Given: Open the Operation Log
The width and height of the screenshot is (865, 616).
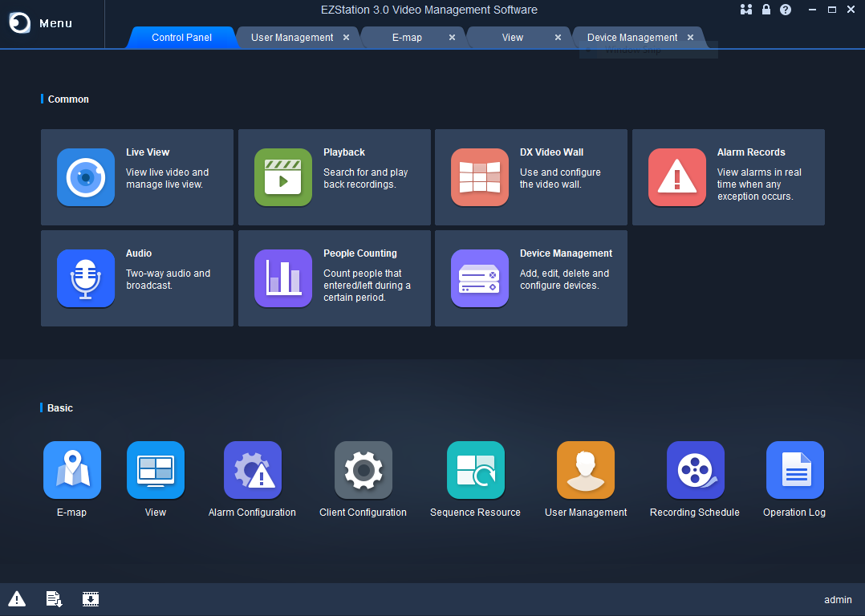Looking at the screenshot, I should [794, 470].
